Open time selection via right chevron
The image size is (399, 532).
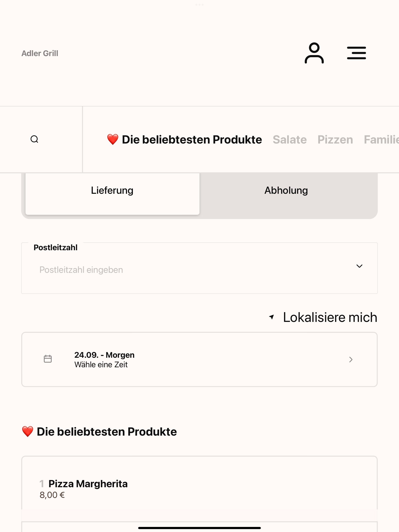351,359
